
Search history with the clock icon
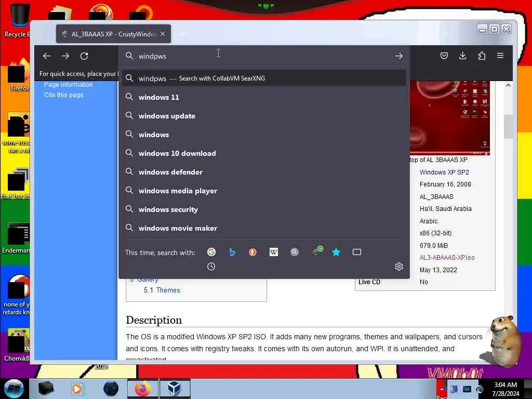211,267
